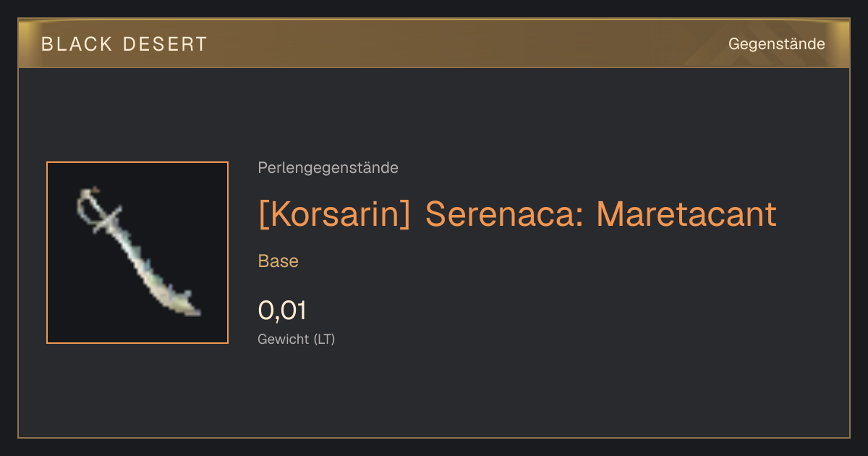Click the [Korsarin] class prefix
The width and height of the screenshot is (868, 456).
[334, 214]
